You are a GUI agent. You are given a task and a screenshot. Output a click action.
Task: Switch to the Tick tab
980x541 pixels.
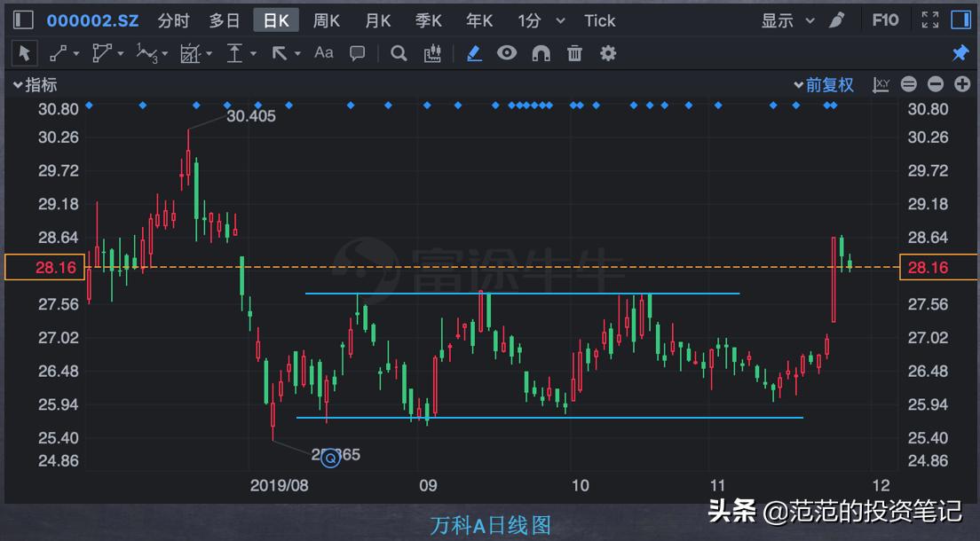(600, 20)
